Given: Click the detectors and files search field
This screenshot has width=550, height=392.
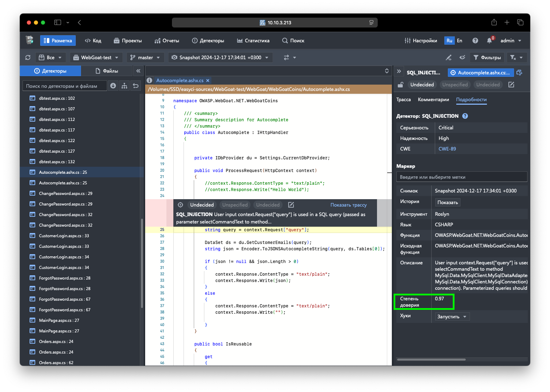Looking at the screenshot, I should click(65, 86).
